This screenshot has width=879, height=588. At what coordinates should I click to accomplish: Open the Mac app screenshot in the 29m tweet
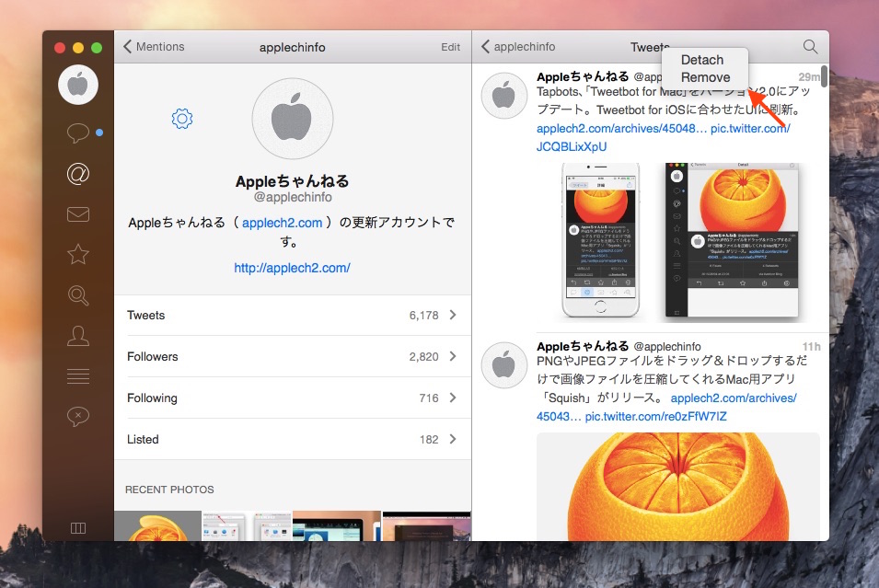pyautogui.click(x=732, y=242)
